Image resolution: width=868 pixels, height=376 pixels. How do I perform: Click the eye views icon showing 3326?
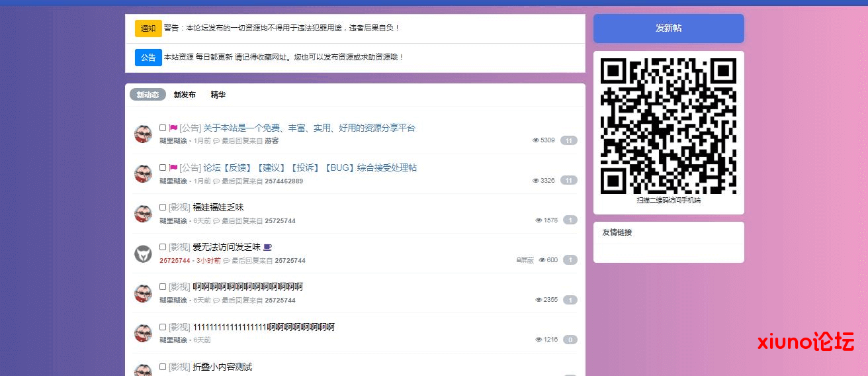(536, 180)
